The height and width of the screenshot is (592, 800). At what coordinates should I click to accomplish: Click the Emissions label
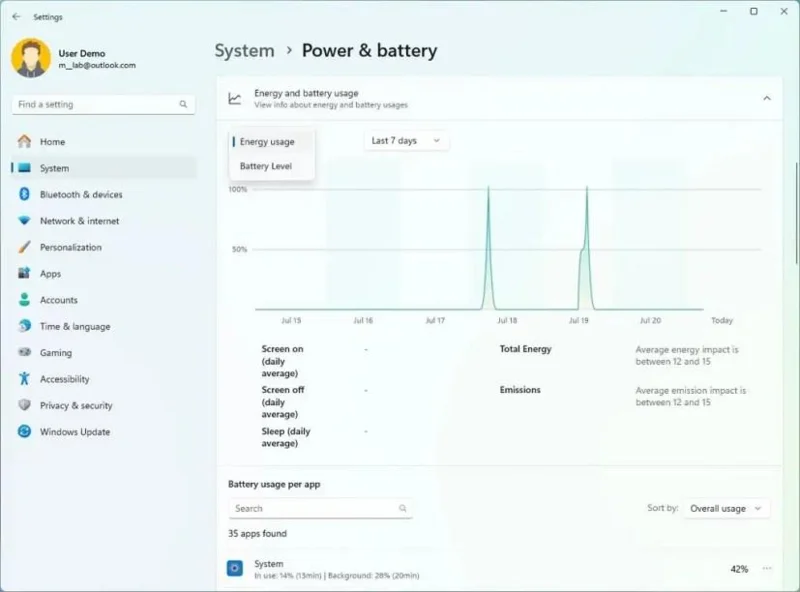(x=520, y=390)
